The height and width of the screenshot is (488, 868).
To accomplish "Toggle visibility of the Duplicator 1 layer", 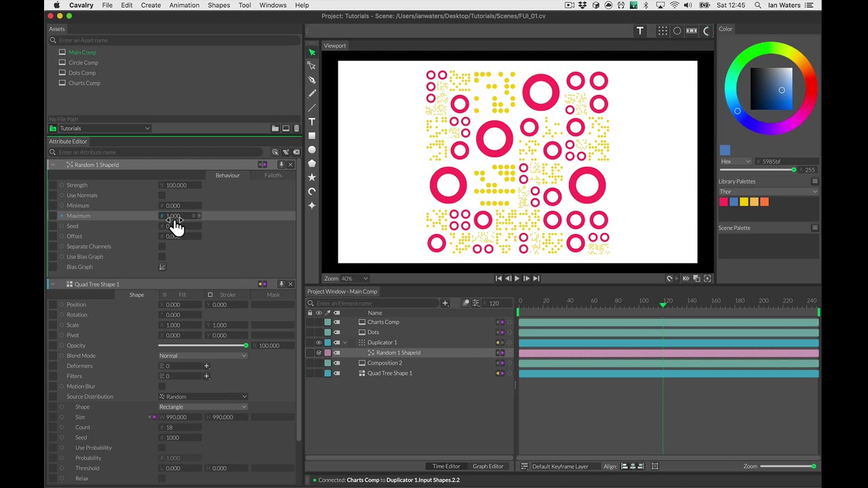I will (x=319, y=343).
